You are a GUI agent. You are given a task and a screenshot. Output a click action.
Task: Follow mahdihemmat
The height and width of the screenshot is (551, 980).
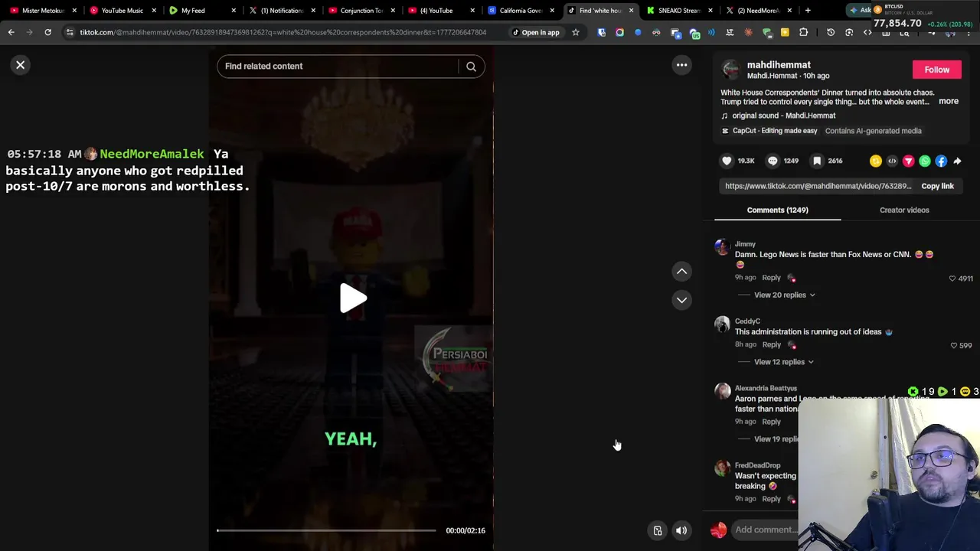point(936,70)
